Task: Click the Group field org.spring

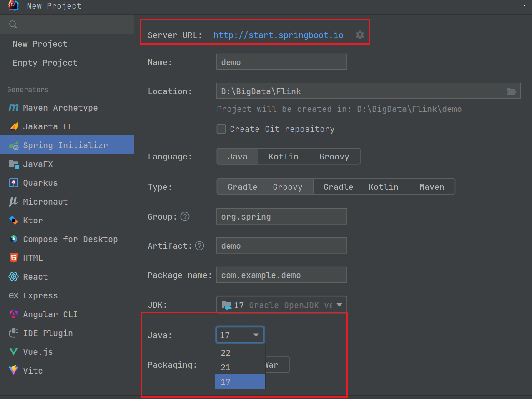Action: [x=282, y=216]
